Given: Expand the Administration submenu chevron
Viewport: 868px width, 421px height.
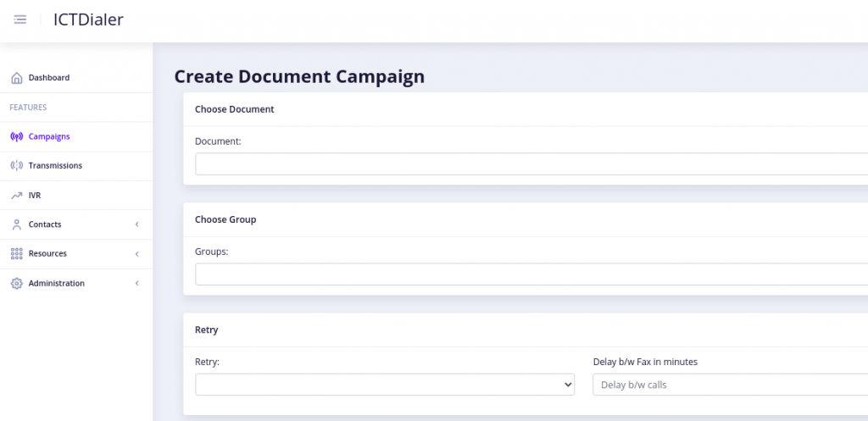Looking at the screenshot, I should (136, 283).
